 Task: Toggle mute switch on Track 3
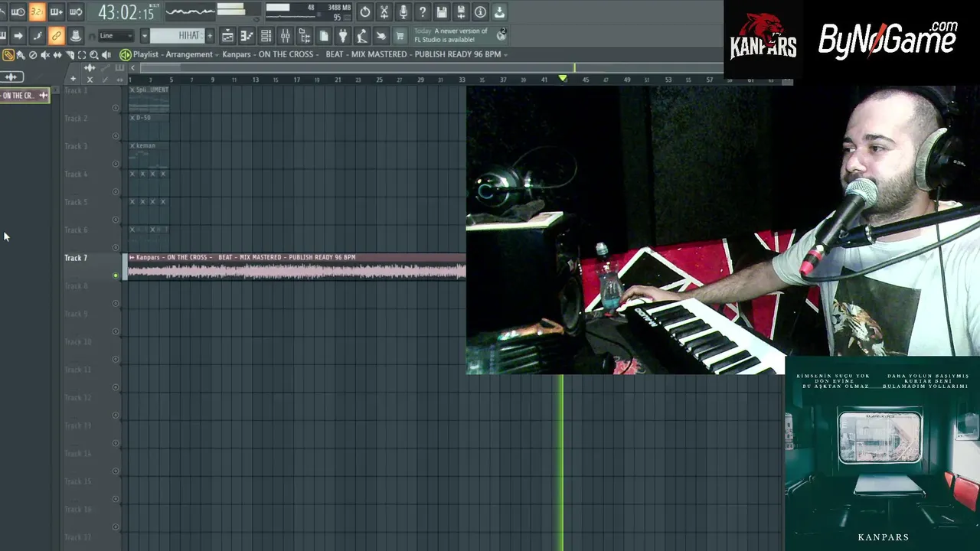116,164
